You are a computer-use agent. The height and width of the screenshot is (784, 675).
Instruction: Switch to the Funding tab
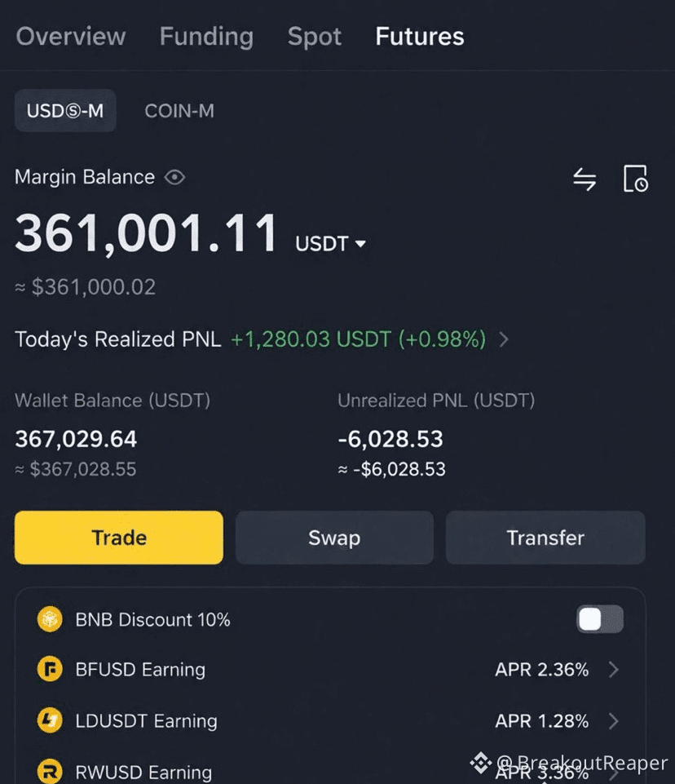(x=206, y=37)
